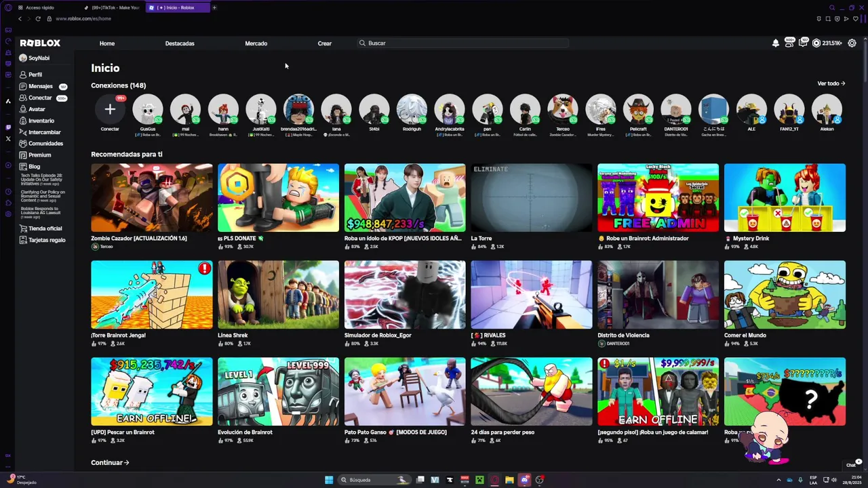Click the heart bookmark icon in the address bar
This screenshot has width=868, height=488.
pos(856,18)
